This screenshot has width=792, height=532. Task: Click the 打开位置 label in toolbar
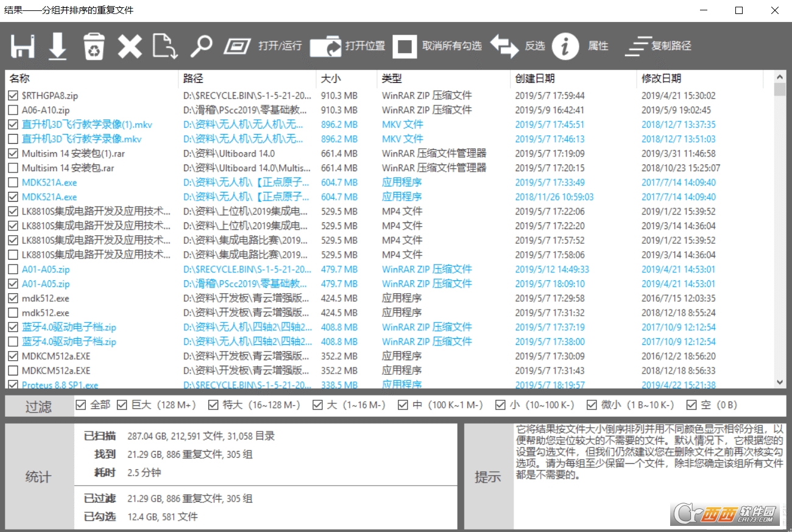click(365, 46)
